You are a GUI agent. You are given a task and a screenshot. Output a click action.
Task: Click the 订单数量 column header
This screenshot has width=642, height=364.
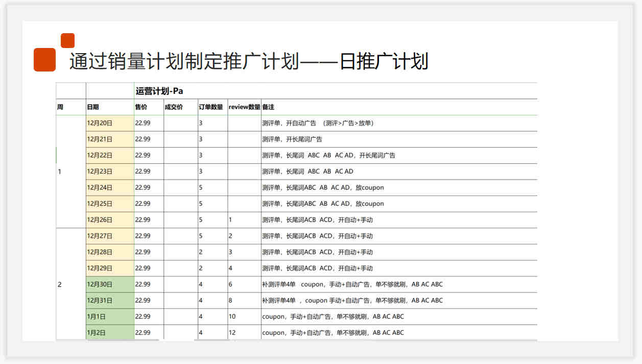coord(211,107)
